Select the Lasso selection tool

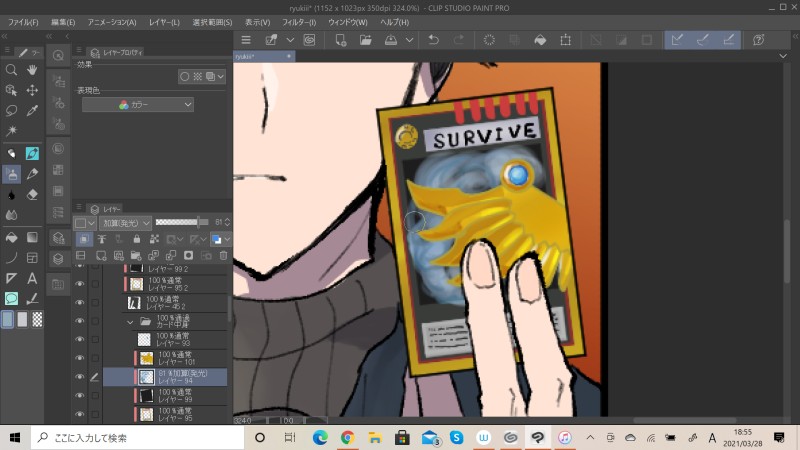11,110
